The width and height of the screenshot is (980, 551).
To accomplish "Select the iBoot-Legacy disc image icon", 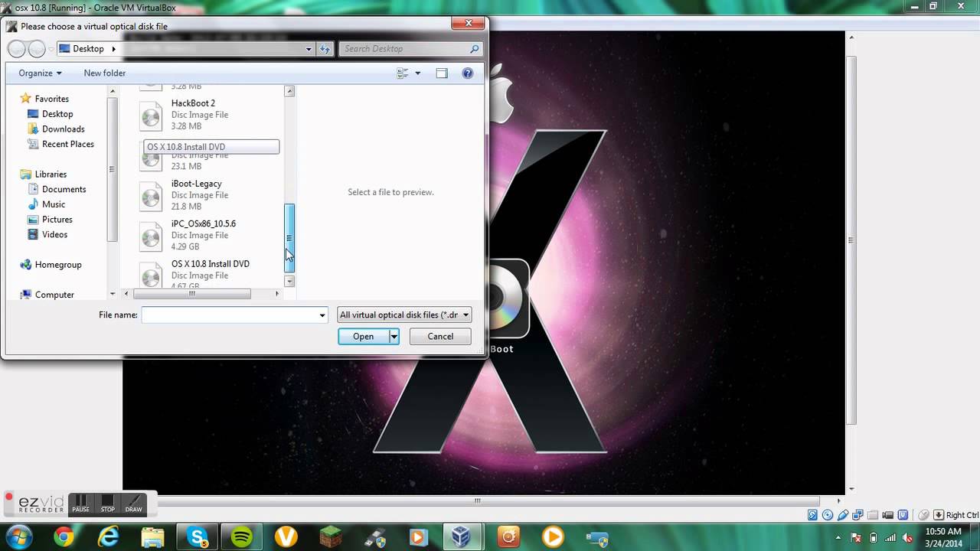I will click(x=151, y=196).
